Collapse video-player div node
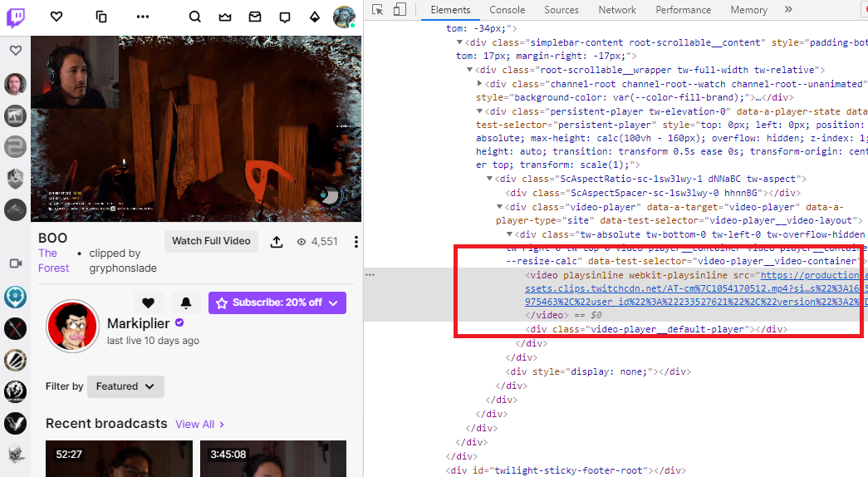This screenshot has height=477, width=868. (x=499, y=207)
